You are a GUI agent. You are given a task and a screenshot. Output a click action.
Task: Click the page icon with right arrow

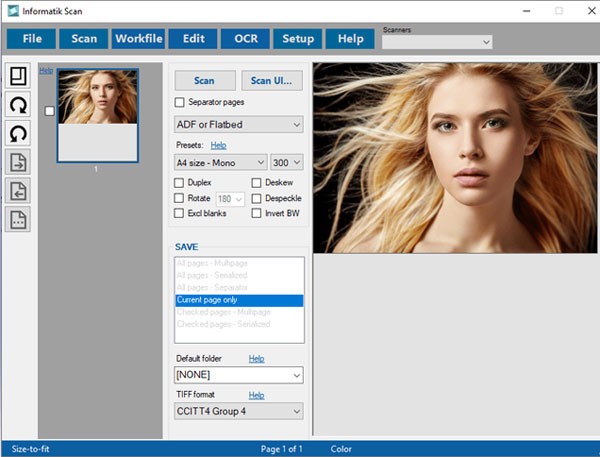point(19,163)
